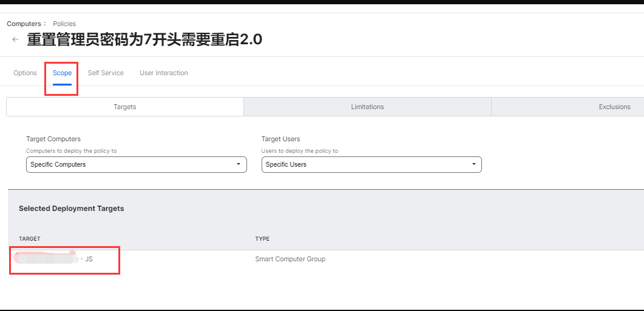Click the back arrow beside policy title
644x311 pixels.
15,39
